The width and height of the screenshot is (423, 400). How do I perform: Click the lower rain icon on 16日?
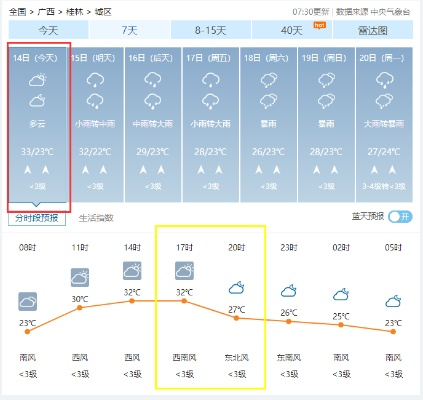[x=153, y=101]
